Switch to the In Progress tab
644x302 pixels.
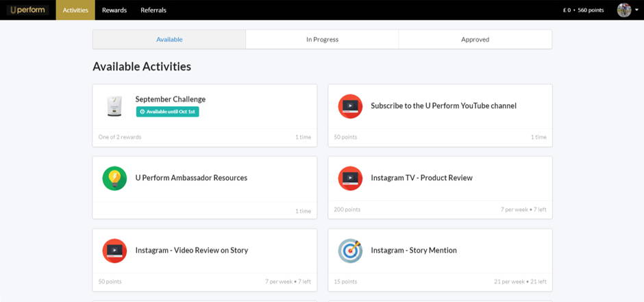323,40
